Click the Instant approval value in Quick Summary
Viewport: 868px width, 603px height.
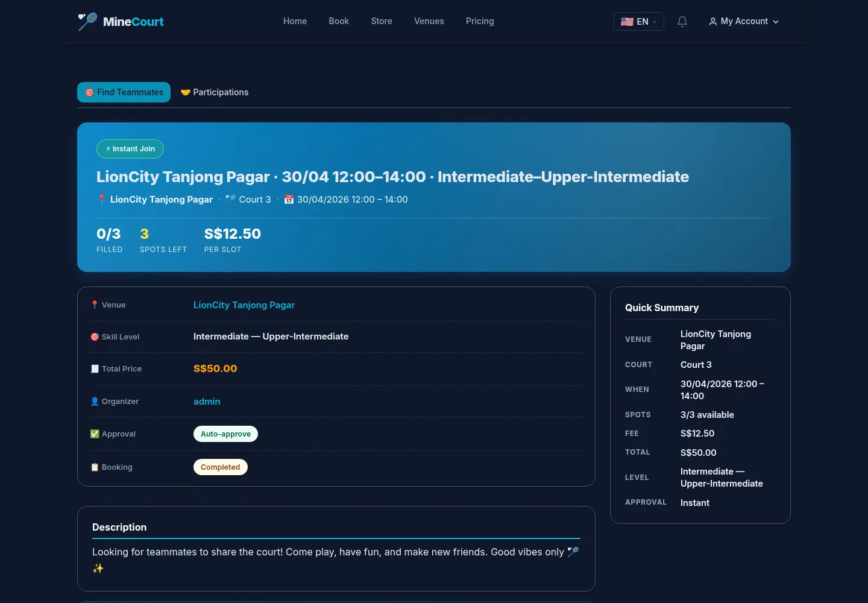pyautogui.click(x=695, y=503)
